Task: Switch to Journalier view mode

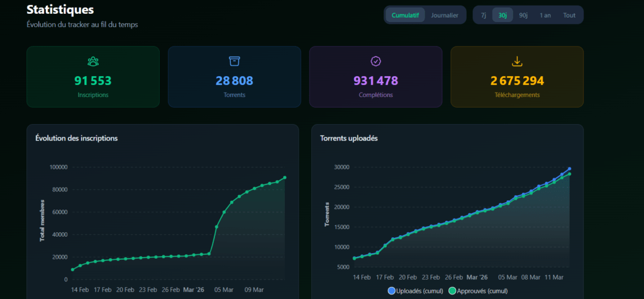Action: tap(445, 15)
